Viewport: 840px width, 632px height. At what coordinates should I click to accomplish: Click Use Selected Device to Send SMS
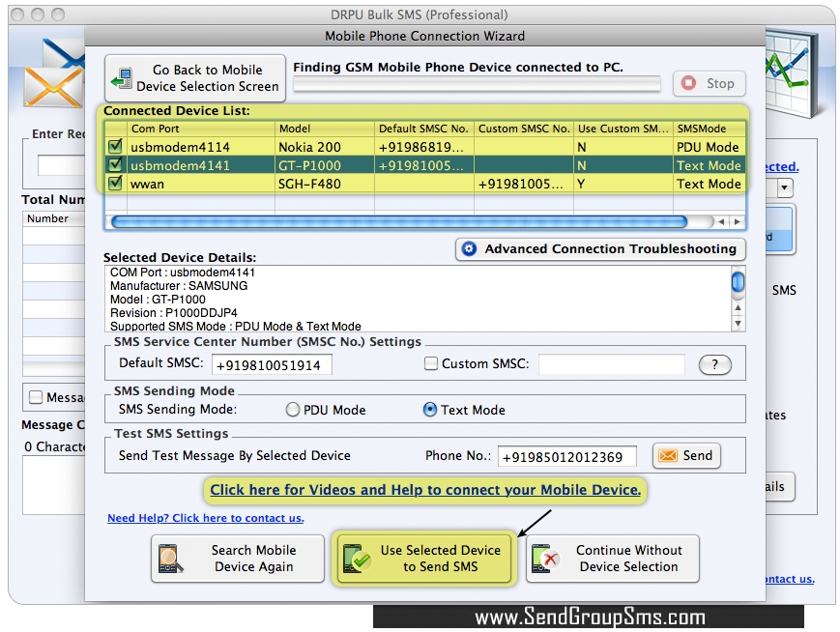pyautogui.click(x=423, y=559)
